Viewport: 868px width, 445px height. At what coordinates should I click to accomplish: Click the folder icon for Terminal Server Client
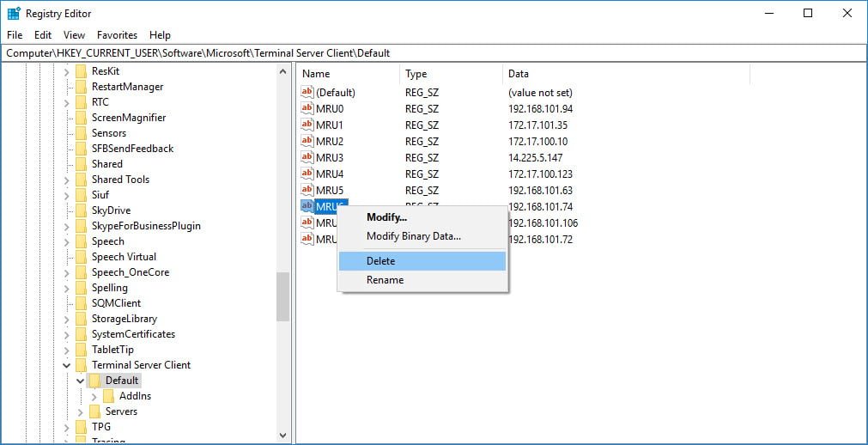tap(82, 364)
